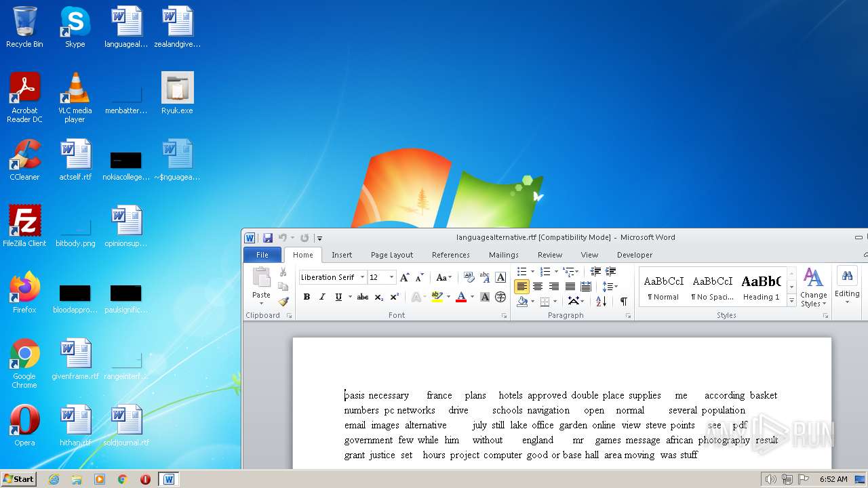The height and width of the screenshot is (488, 868).
Task: Open the Change Case Aa dropdown
Action: coord(444,277)
